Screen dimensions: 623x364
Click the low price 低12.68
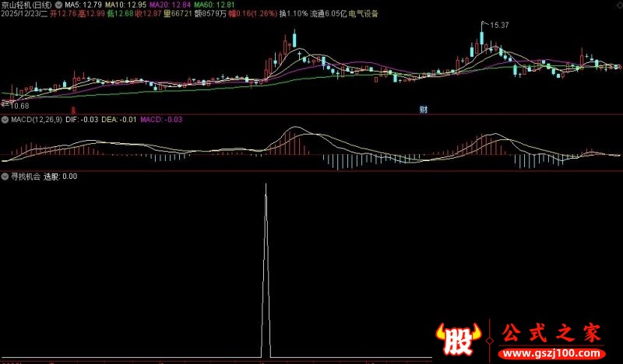click(120, 14)
